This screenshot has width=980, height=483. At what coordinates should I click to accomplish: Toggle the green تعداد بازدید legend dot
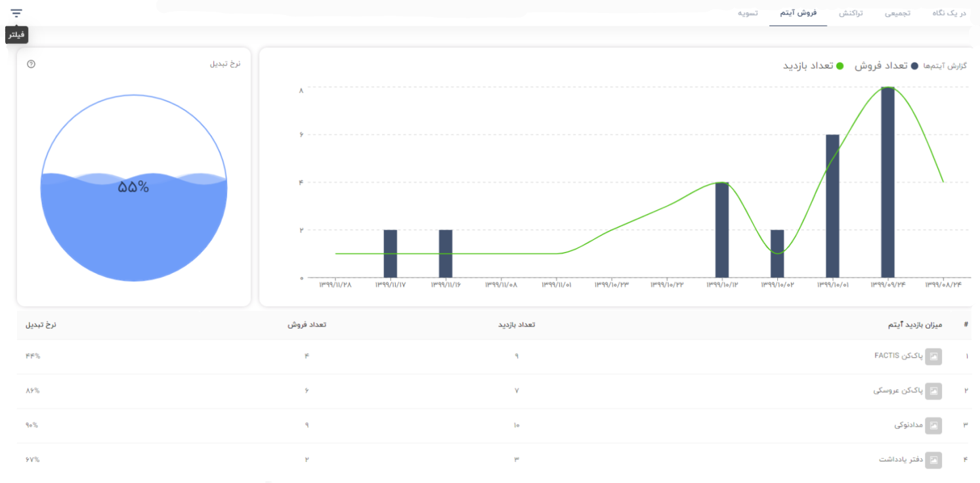click(839, 66)
